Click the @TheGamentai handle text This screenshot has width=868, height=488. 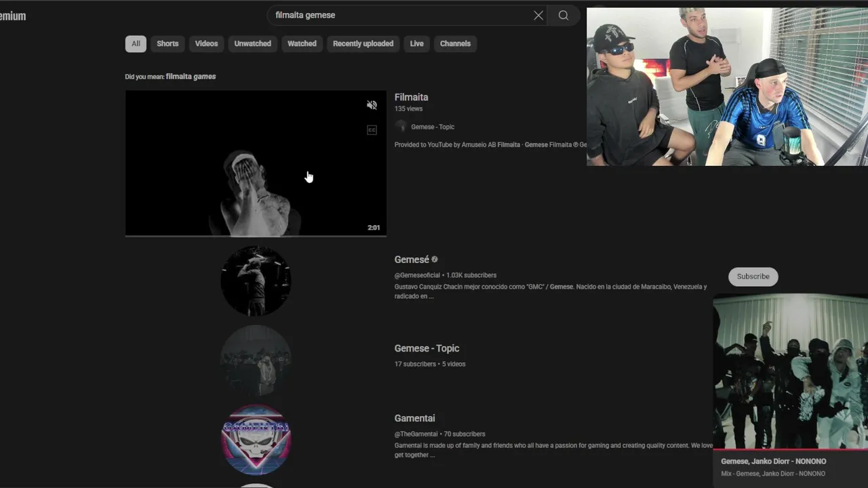[x=417, y=434]
